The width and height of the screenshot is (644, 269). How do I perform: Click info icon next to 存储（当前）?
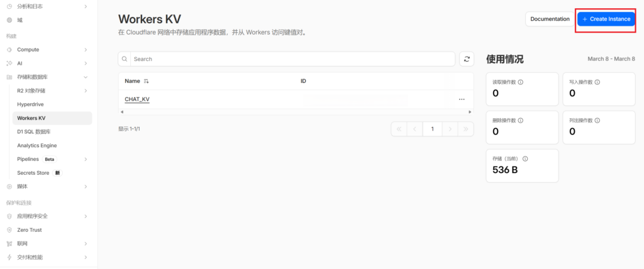tap(525, 159)
